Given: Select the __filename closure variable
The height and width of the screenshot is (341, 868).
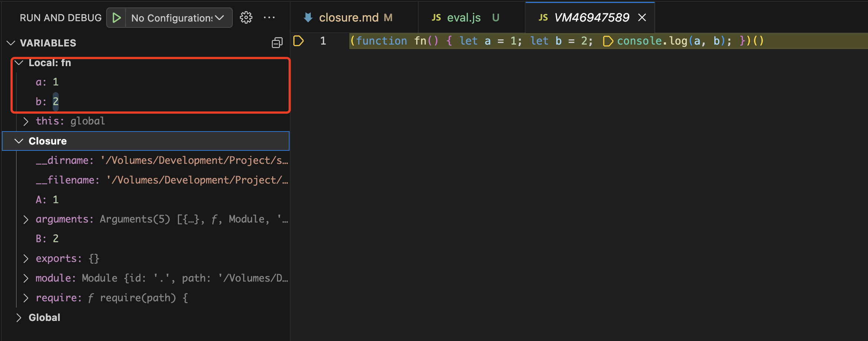Looking at the screenshot, I should (x=146, y=180).
